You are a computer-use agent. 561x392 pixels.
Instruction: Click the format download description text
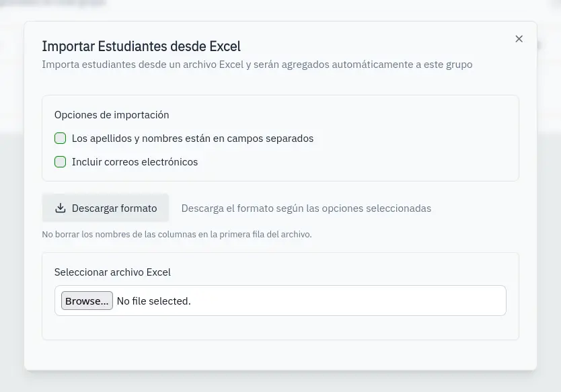tap(306, 208)
